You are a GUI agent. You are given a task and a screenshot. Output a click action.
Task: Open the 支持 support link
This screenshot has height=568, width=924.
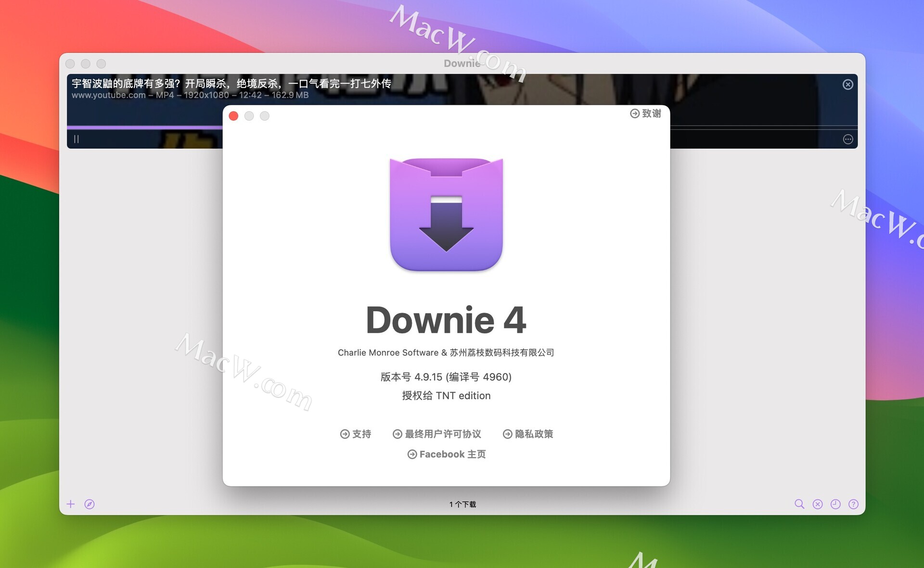tap(356, 434)
